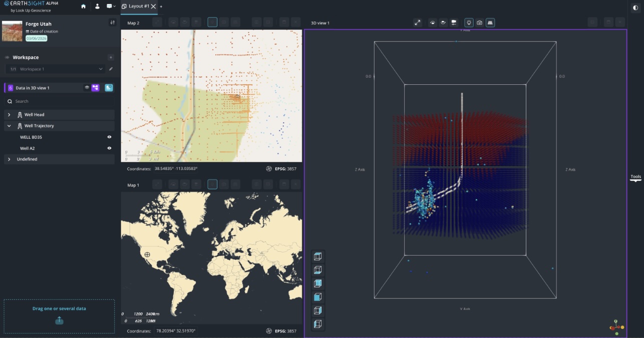Click the teal panel icon beside data header
The width and height of the screenshot is (644, 338).
109,88
